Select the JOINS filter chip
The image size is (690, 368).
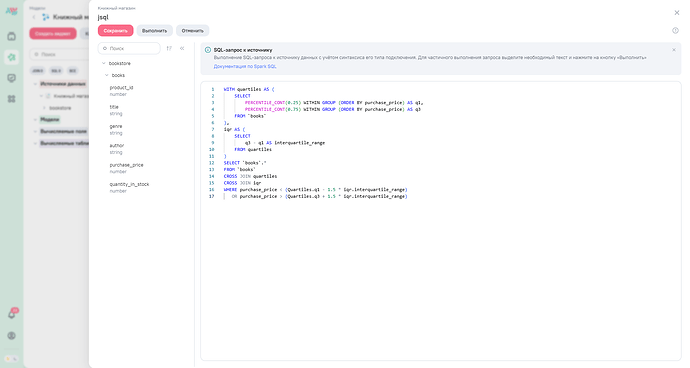[38, 70]
